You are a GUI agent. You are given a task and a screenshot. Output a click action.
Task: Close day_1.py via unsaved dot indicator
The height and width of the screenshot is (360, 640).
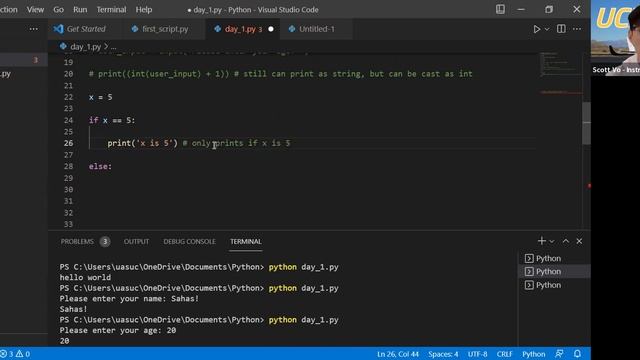[271, 29]
